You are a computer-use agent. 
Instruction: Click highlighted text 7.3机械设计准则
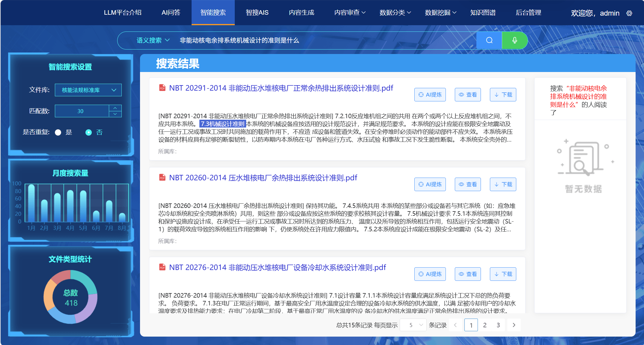click(223, 124)
